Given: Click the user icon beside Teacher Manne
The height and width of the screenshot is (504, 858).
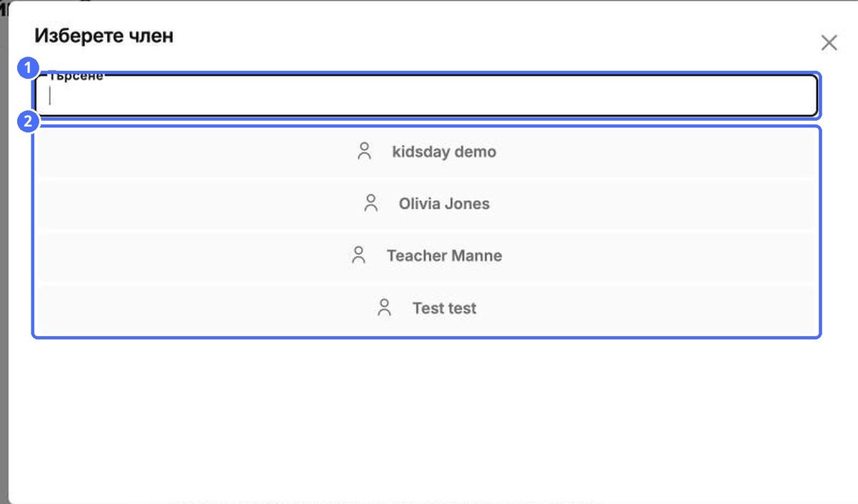Looking at the screenshot, I should click(x=359, y=255).
